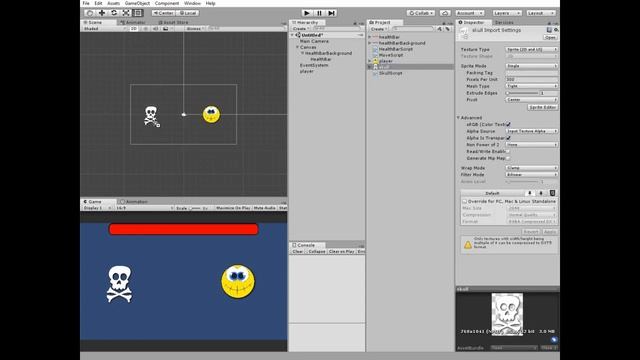Step forward one frame

pyautogui.click(x=331, y=13)
